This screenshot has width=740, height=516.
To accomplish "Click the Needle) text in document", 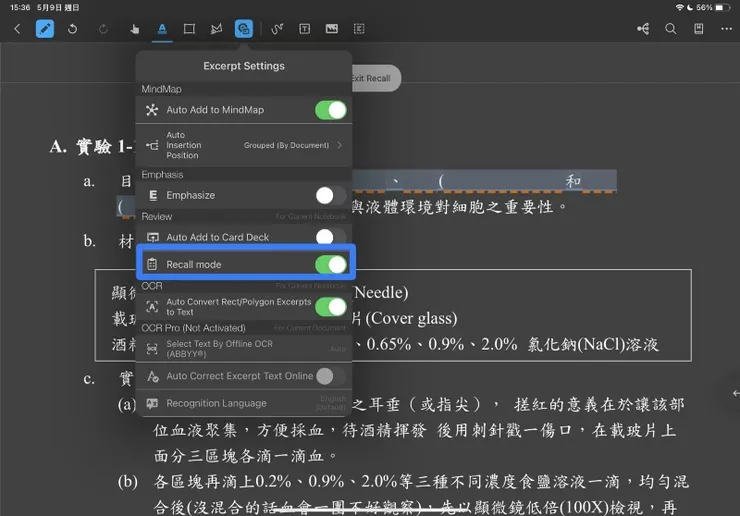I will tap(381, 293).
